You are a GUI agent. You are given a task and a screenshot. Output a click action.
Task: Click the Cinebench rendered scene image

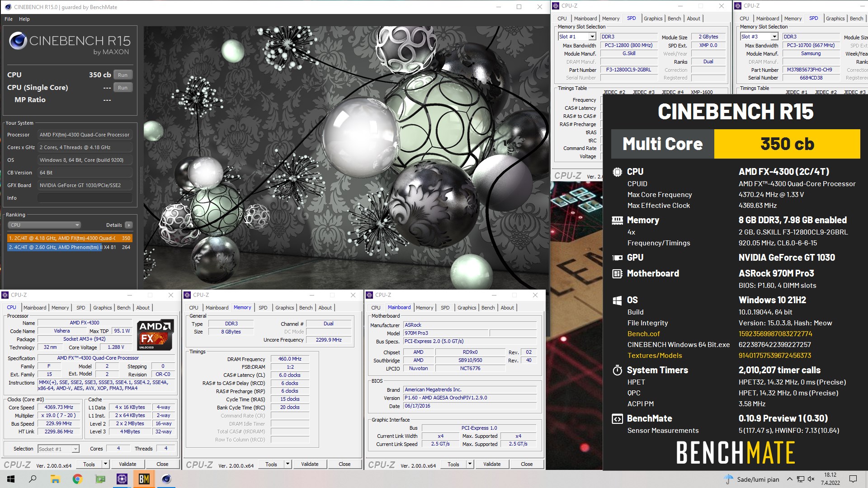tap(345, 157)
